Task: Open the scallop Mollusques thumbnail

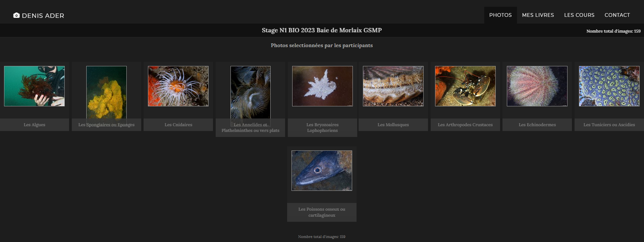Action: coord(393,86)
